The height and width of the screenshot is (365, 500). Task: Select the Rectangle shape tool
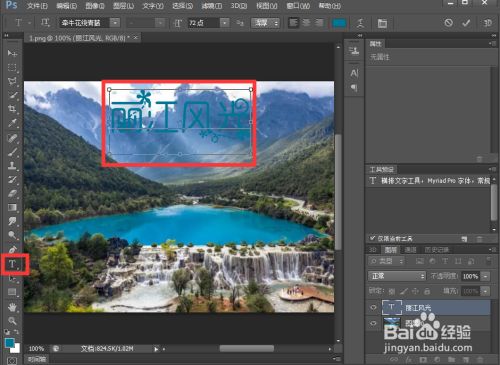click(x=12, y=292)
